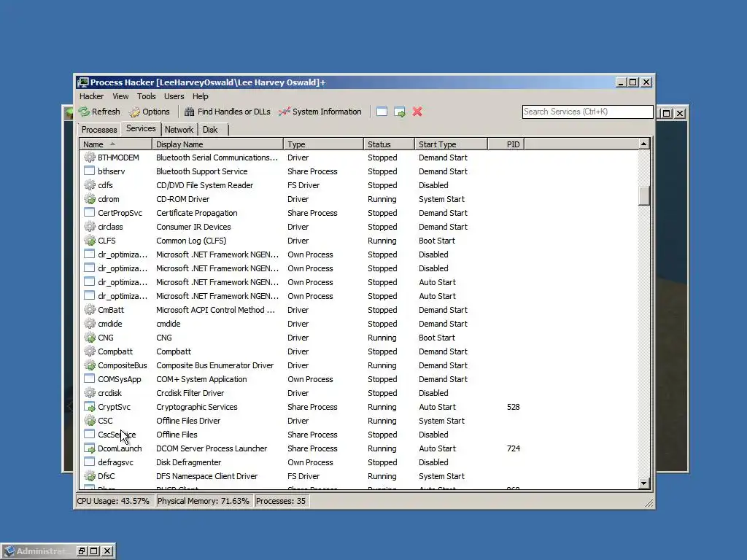Maximize the background window behind Process Hacker

[x=666, y=113]
